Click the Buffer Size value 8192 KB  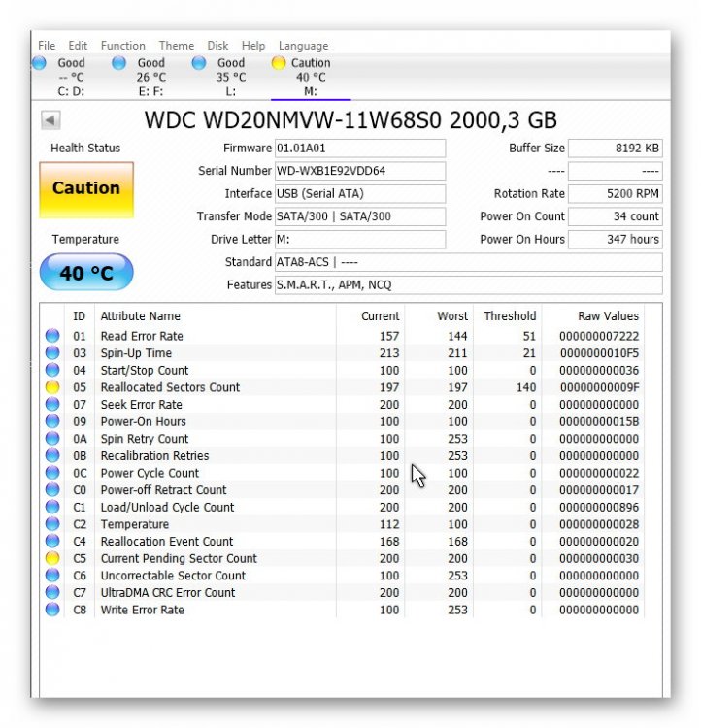pyautogui.click(x=615, y=149)
